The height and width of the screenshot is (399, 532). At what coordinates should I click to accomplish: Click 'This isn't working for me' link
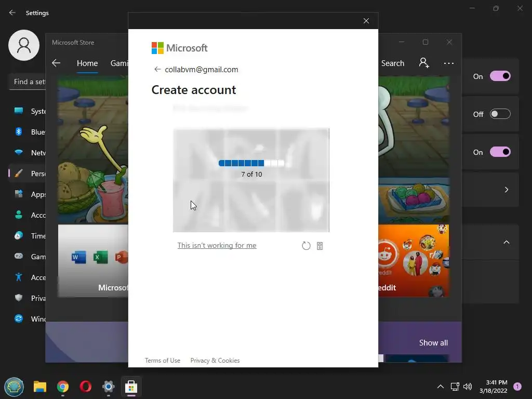tap(217, 245)
